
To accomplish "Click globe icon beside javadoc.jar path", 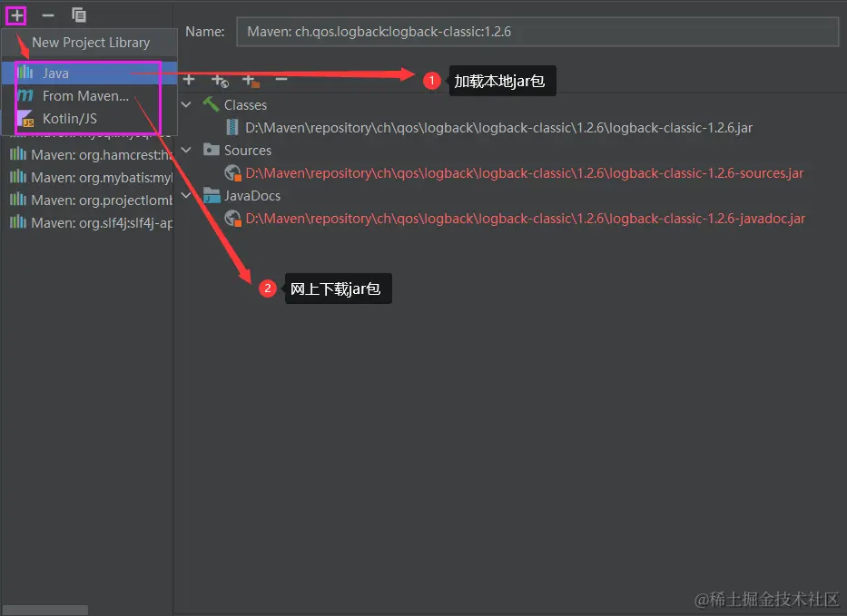I will (x=232, y=218).
